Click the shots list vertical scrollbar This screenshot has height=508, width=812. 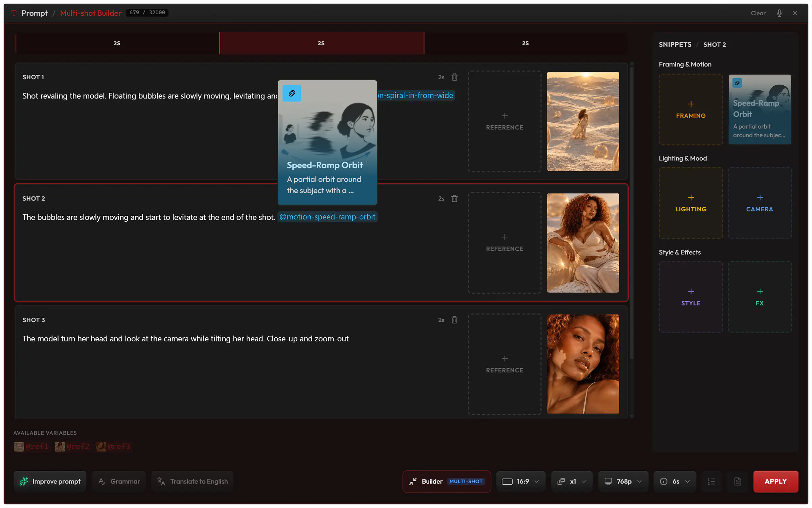(x=632, y=213)
